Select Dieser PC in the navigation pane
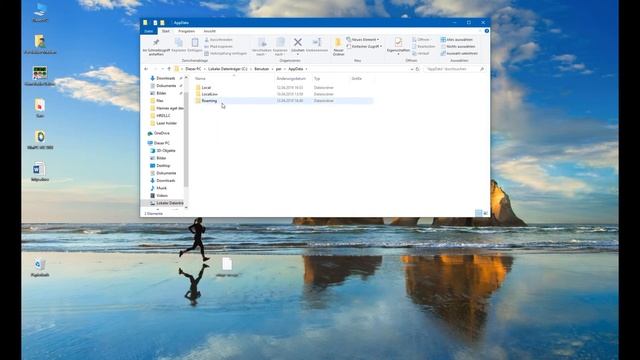Image resolution: width=640 pixels, height=360 pixels. pyautogui.click(x=159, y=143)
